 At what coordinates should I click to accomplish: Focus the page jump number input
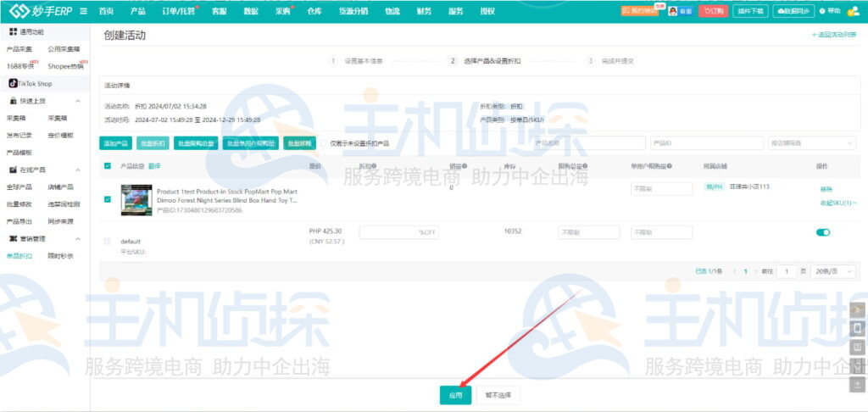tap(786, 271)
